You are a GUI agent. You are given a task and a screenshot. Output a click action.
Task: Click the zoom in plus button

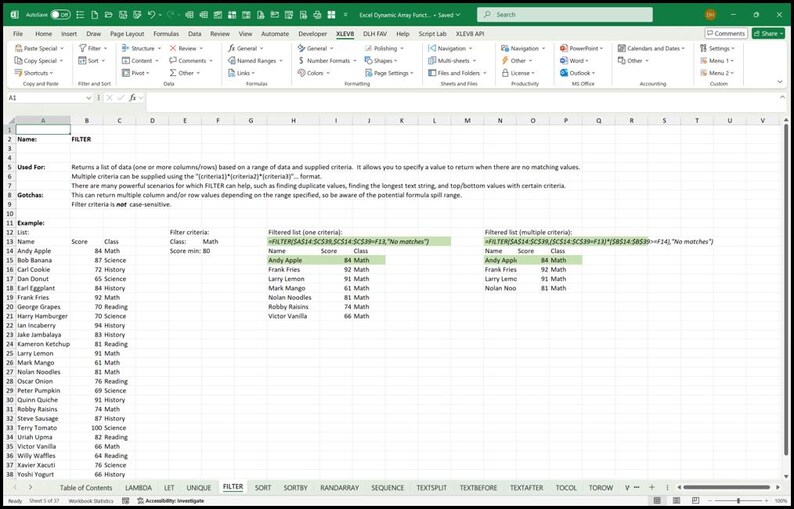point(768,500)
